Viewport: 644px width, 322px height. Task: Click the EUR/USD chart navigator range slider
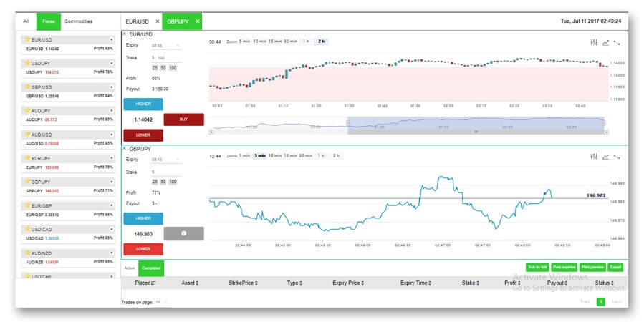476,125
